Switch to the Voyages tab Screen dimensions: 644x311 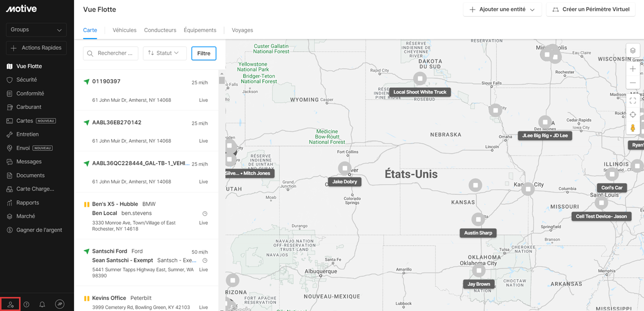pyautogui.click(x=242, y=30)
